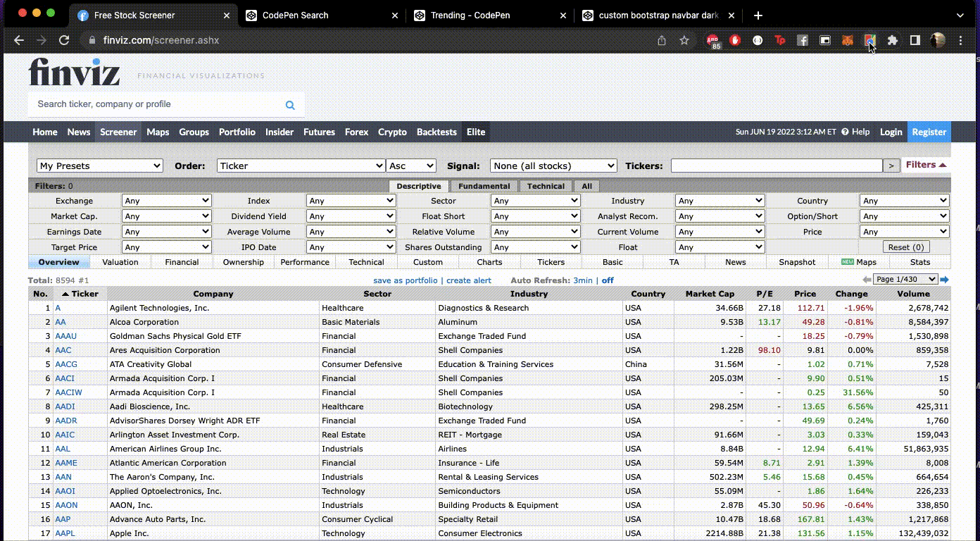This screenshot has height=541, width=980.
Task: Open the Sector filter dropdown
Action: 536,201
